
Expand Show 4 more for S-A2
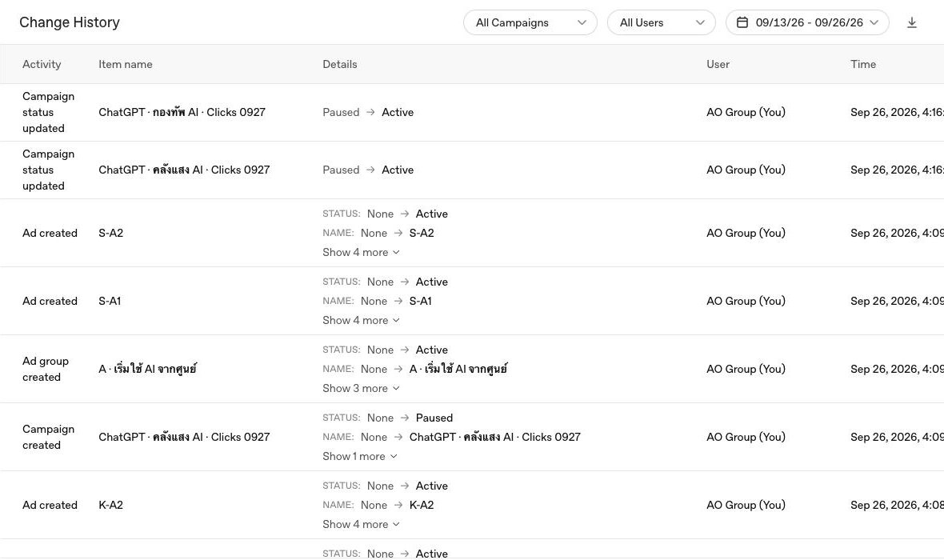(361, 252)
